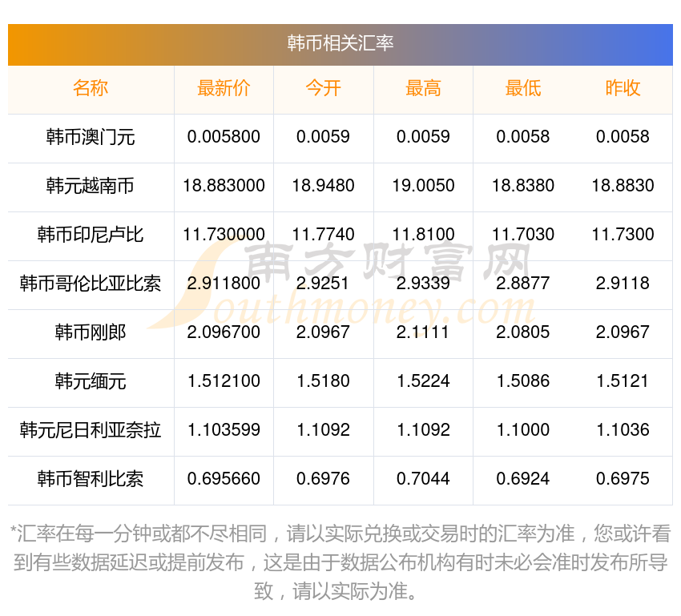Click opening value 0.6976

pos(323,479)
